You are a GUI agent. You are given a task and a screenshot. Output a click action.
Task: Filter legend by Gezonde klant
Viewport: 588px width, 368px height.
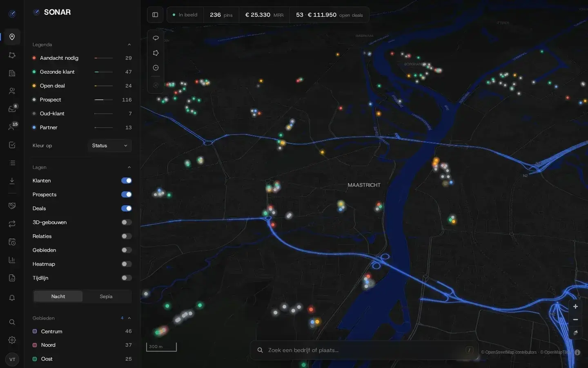(x=82, y=72)
